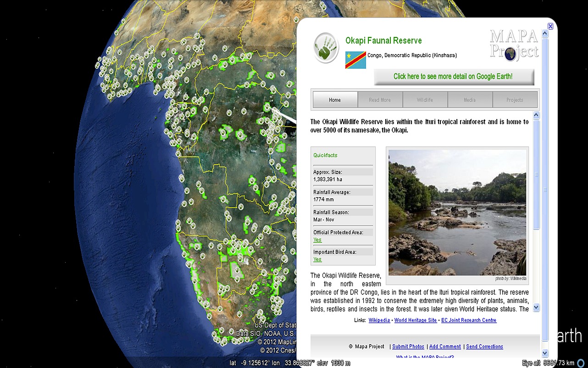The height and width of the screenshot is (368, 588).
Task: Click the 'Mar - Nov' rainfall season value
Action: coord(324,220)
